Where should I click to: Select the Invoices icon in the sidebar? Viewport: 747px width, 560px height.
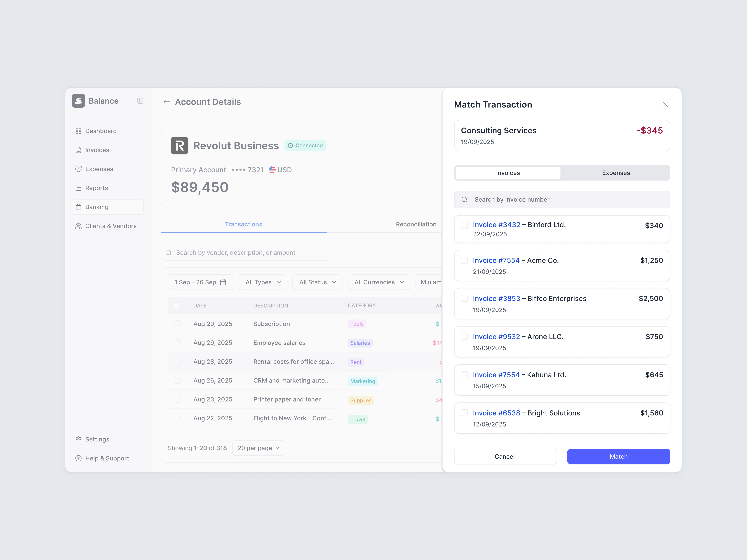78,150
